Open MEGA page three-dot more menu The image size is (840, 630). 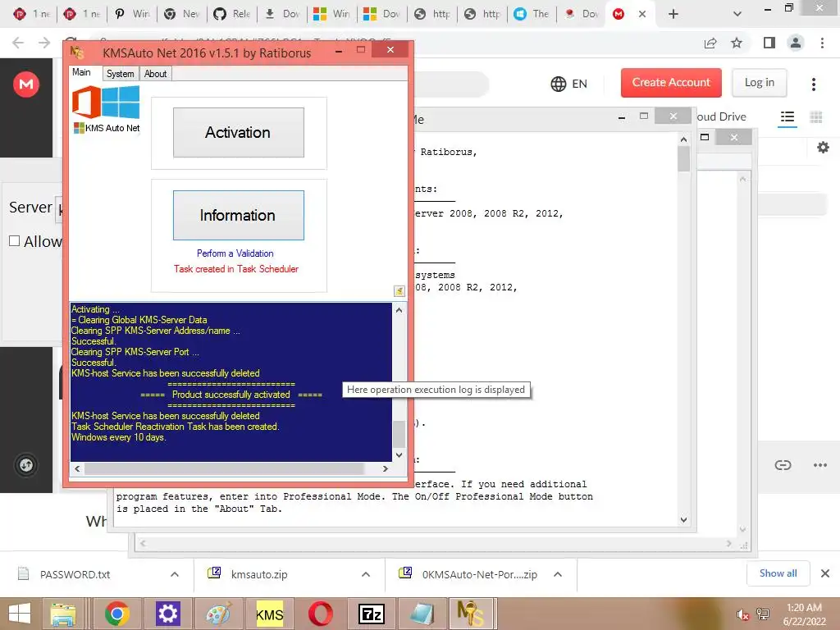click(x=813, y=84)
